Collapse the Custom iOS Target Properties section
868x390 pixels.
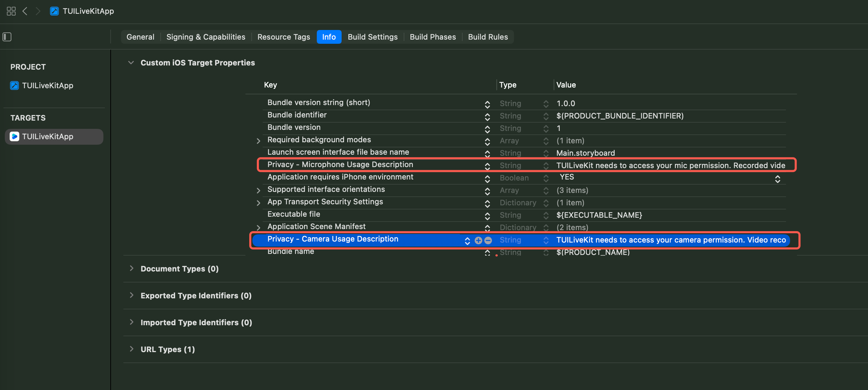point(131,63)
